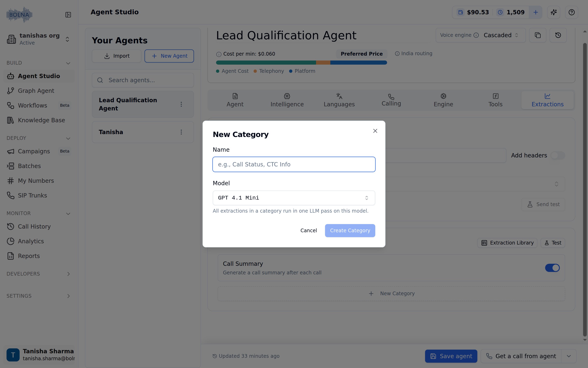Open Batches page

[x=39, y=166]
